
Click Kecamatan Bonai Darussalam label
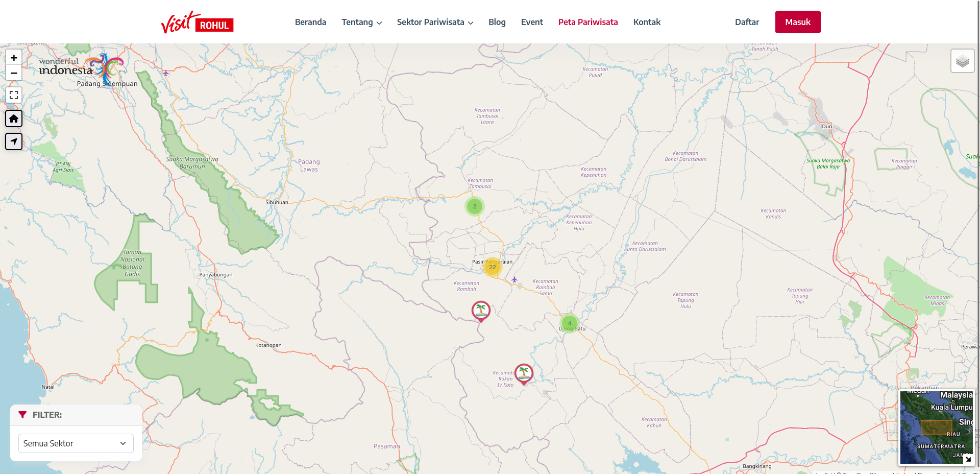[x=685, y=156]
